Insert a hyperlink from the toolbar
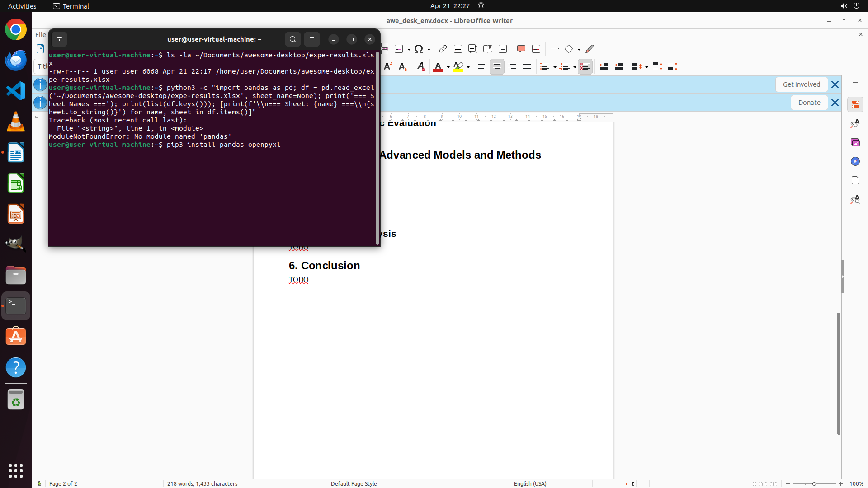Image resolution: width=868 pixels, height=488 pixels. coord(443,49)
